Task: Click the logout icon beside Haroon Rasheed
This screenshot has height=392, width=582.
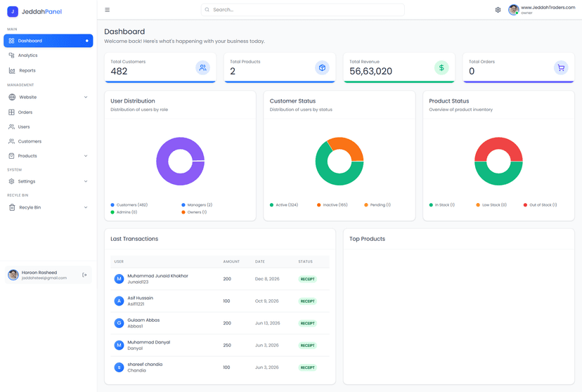Action: 84,275
